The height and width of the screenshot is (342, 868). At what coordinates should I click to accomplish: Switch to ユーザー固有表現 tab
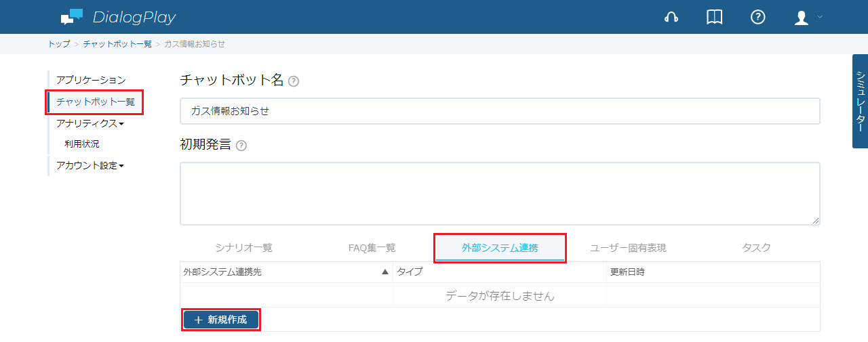click(628, 248)
